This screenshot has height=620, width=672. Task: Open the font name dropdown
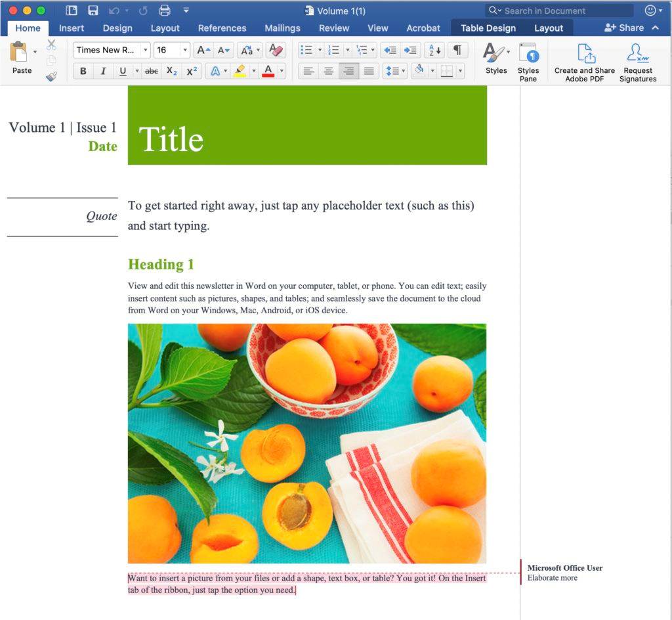[145, 51]
